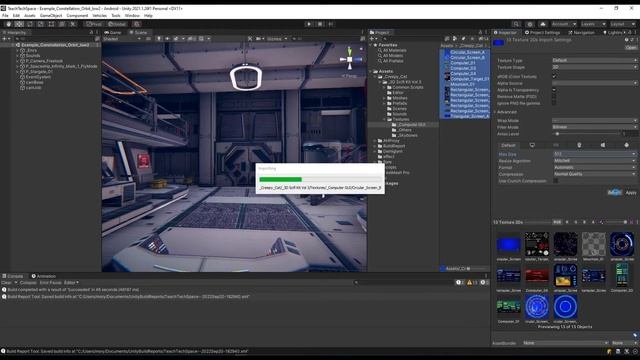The width and height of the screenshot is (640, 360).
Task: Select the Windows platform override tab
Action: pos(603,145)
